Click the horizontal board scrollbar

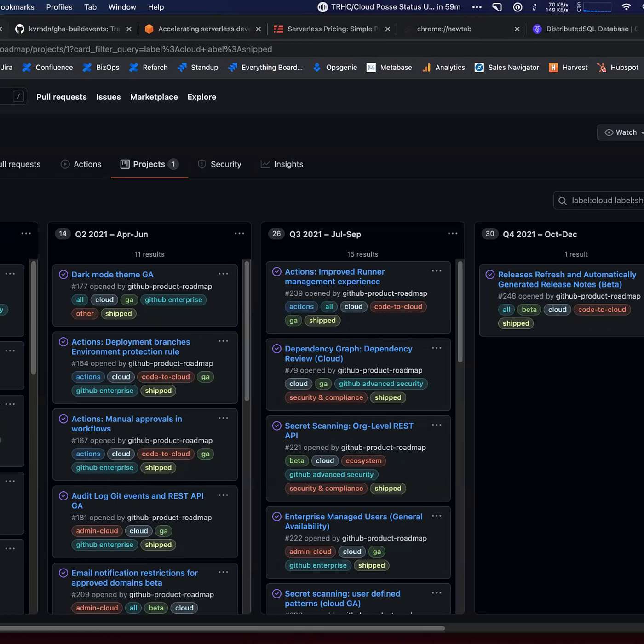click(x=223, y=628)
